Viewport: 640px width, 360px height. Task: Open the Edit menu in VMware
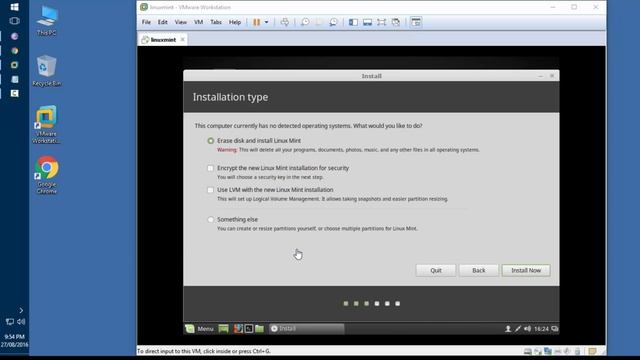(x=162, y=22)
